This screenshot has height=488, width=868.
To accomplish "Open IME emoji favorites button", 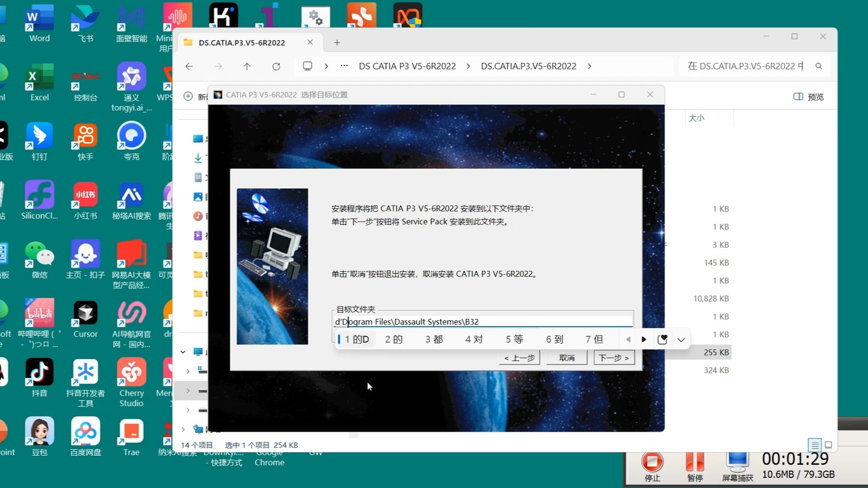I will click(x=662, y=339).
